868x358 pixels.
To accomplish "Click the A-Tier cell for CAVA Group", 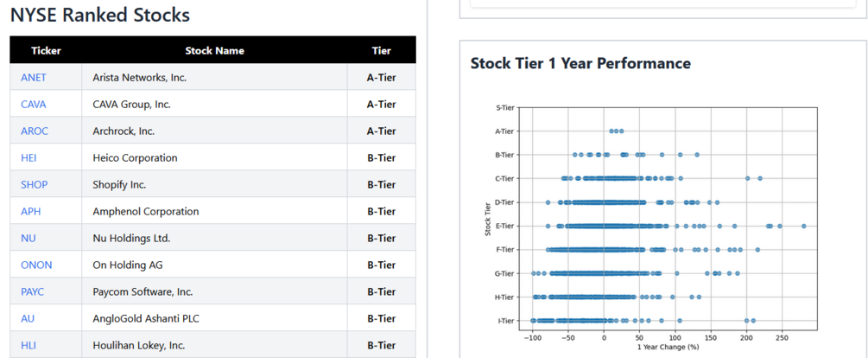I will pos(381,105).
